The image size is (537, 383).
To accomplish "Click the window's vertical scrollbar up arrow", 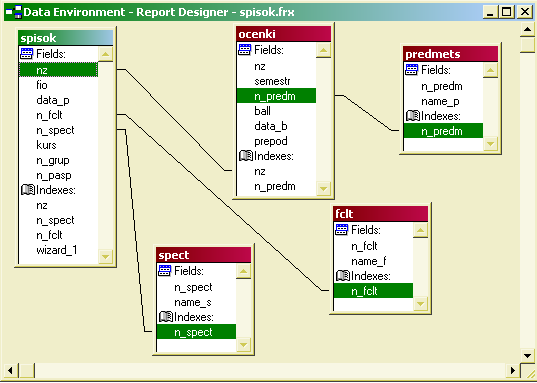I will point(527,30).
